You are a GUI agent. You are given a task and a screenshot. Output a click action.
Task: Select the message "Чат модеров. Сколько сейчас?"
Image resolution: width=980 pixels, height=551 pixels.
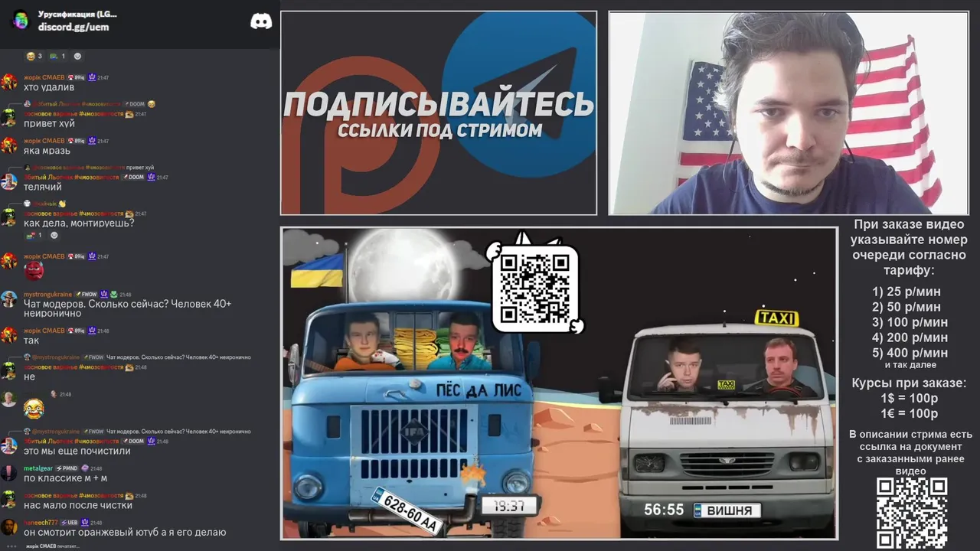pos(127,308)
